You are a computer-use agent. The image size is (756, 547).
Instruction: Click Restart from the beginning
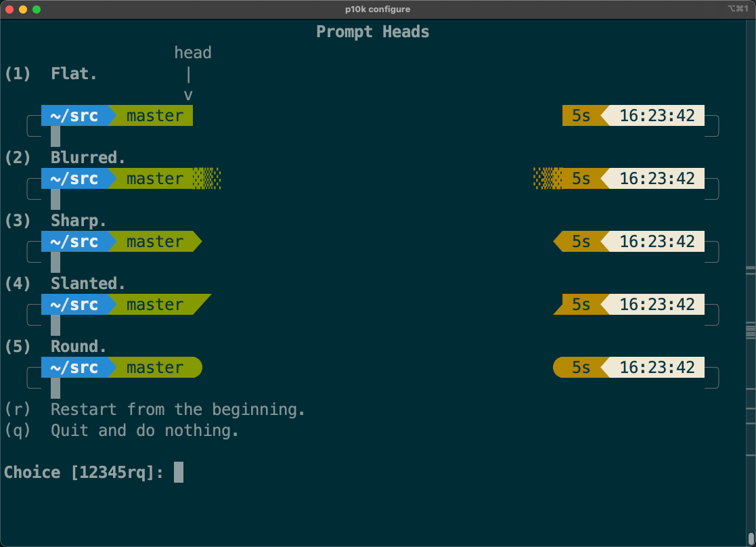tap(177, 410)
